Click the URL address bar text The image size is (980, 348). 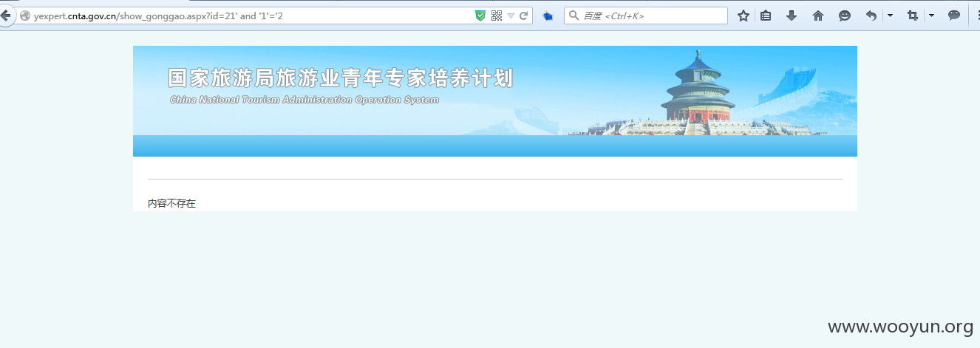pos(158,16)
